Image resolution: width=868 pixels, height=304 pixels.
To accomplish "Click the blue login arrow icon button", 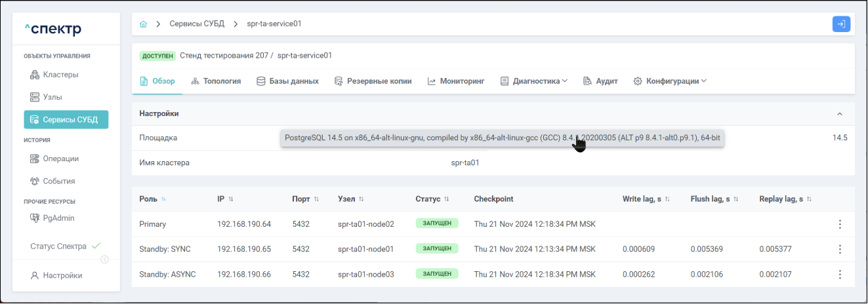I will (x=840, y=24).
